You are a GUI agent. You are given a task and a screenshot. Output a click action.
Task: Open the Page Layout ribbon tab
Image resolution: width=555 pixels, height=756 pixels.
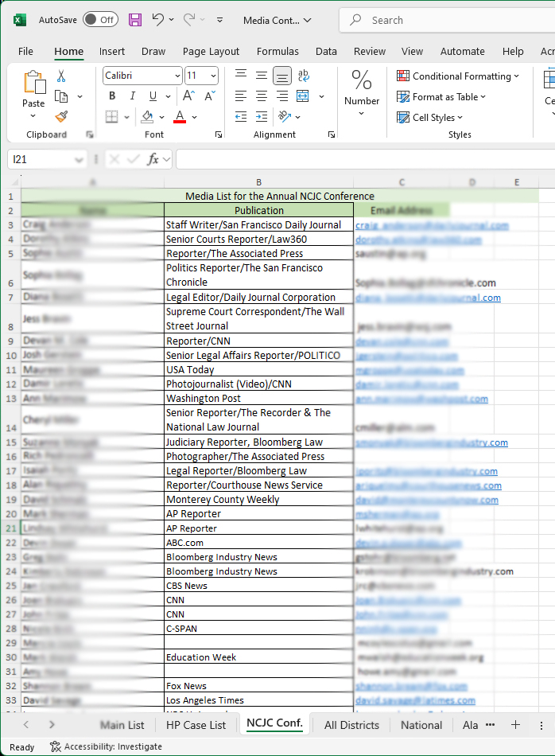[x=211, y=52]
